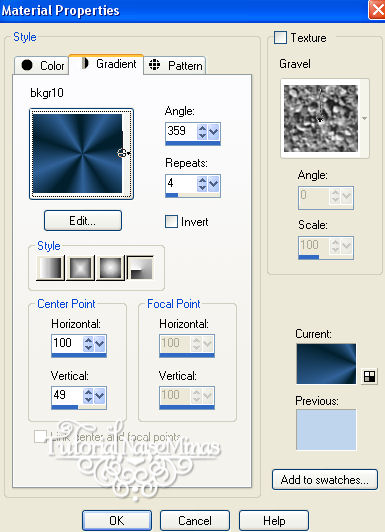Click the Repeats value field
This screenshot has height=532, width=385.
point(181,183)
